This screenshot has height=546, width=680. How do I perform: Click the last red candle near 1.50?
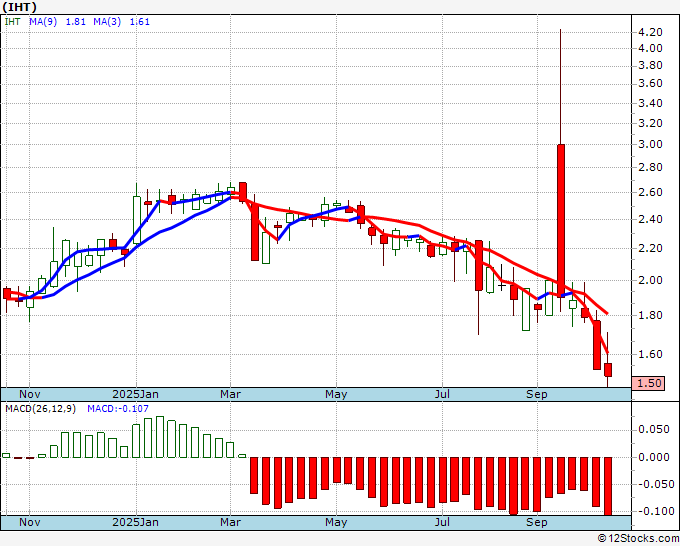[608, 370]
